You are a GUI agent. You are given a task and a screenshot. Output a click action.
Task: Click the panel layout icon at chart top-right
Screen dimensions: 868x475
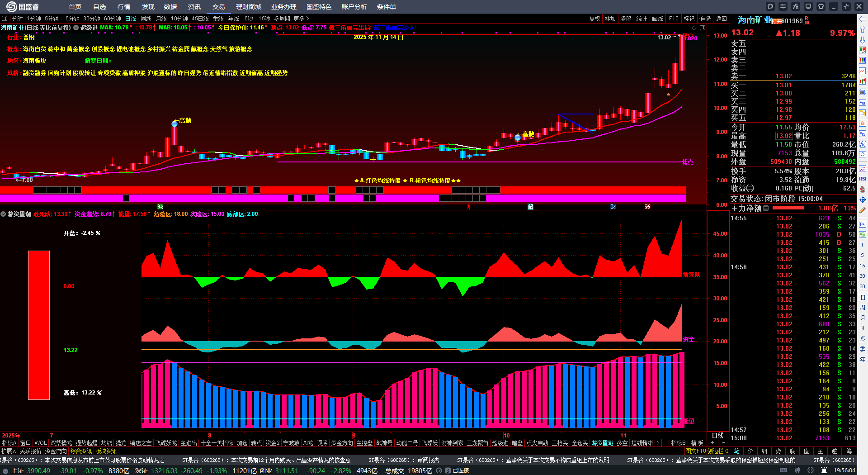(x=703, y=28)
